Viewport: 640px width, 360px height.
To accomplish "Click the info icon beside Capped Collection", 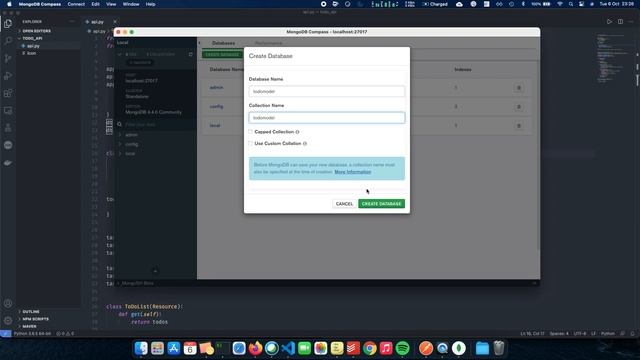I will [x=297, y=132].
